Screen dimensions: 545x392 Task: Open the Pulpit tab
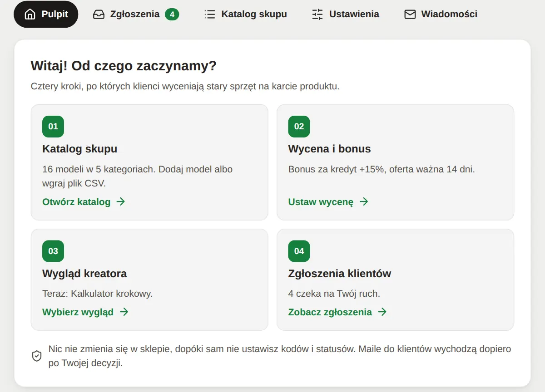(x=46, y=14)
